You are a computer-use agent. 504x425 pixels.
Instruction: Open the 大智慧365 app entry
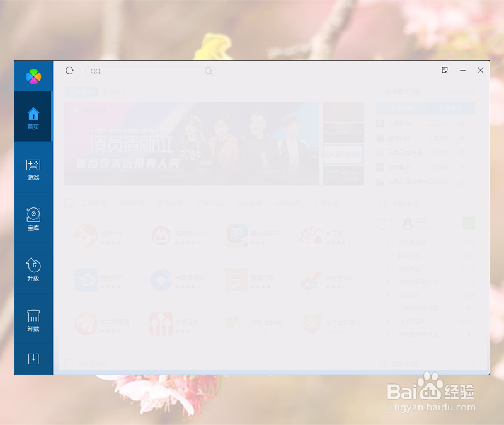pos(326,280)
